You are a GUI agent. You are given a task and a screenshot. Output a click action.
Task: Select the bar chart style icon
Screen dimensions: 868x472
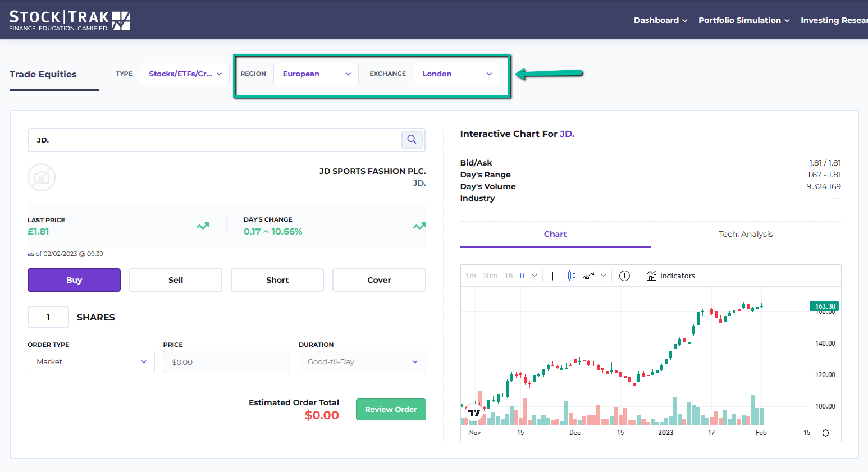[555, 276]
